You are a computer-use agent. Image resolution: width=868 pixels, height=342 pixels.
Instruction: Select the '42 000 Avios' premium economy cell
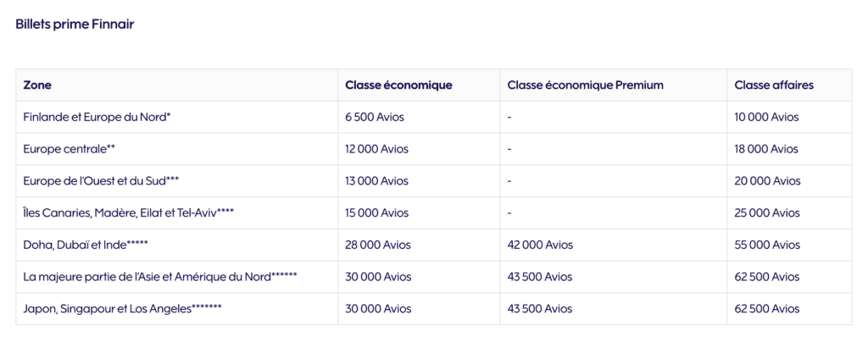(540, 245)
